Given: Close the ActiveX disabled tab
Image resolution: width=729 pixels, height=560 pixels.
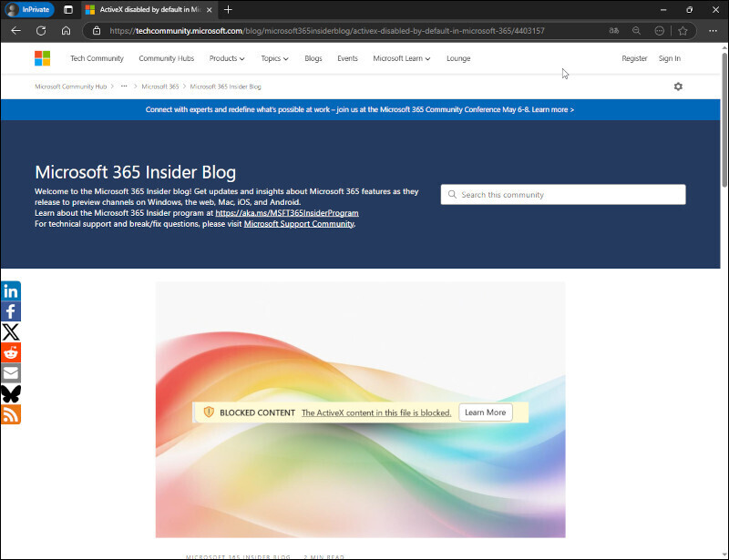Looking at the screenshot, I should (210, 10).
